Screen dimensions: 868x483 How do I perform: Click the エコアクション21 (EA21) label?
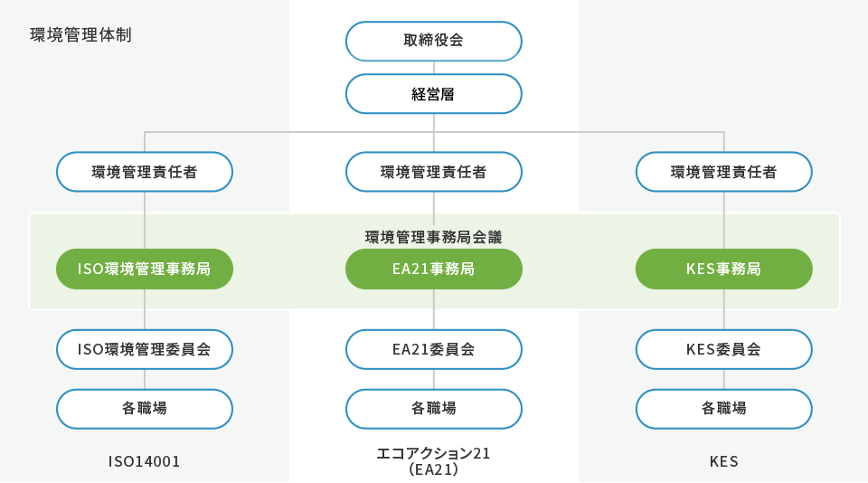434,461
